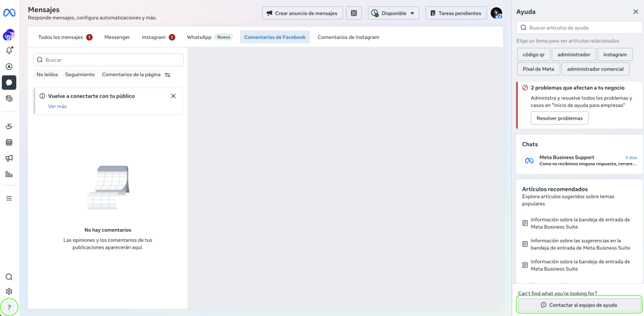644x316 pixels.
Task: Click 'Crear anuncio de mensajes' button
Action: point(303,13)
